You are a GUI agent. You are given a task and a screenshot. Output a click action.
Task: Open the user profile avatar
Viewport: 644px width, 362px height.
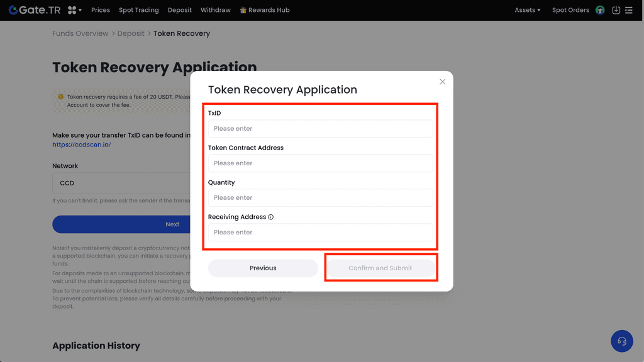tap(600, 10)
